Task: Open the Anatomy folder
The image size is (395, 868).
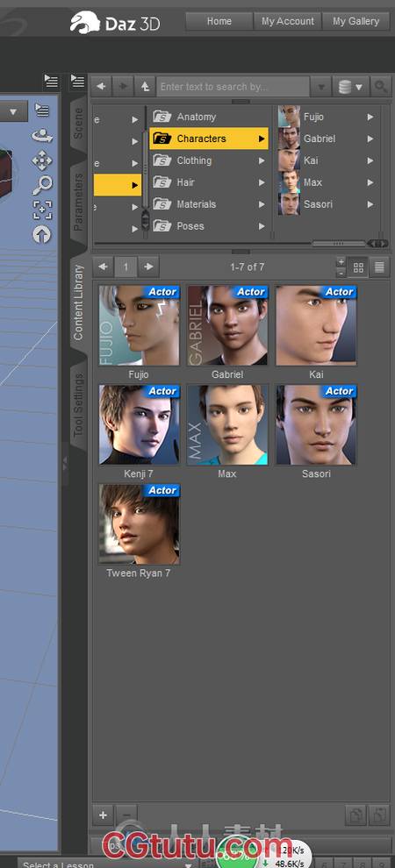Action: click(209, 117)
